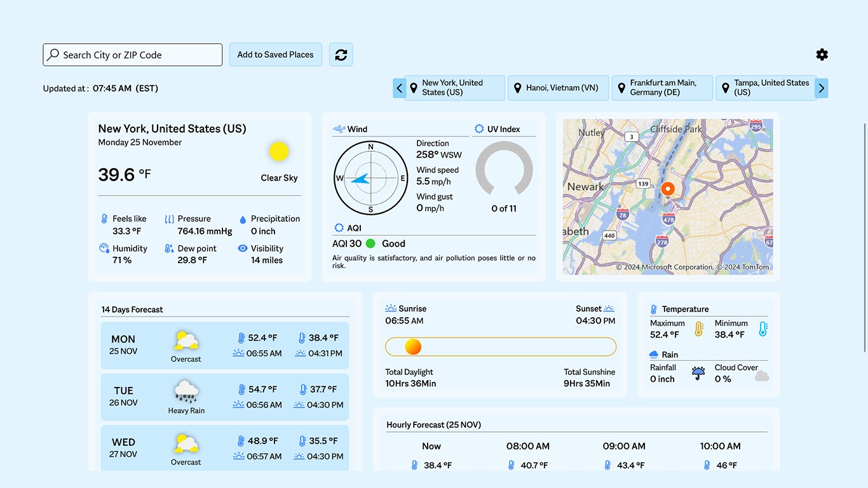868x488 pixels.
Task: Select the UV Index gear icon
Action: tap(478, 128)
